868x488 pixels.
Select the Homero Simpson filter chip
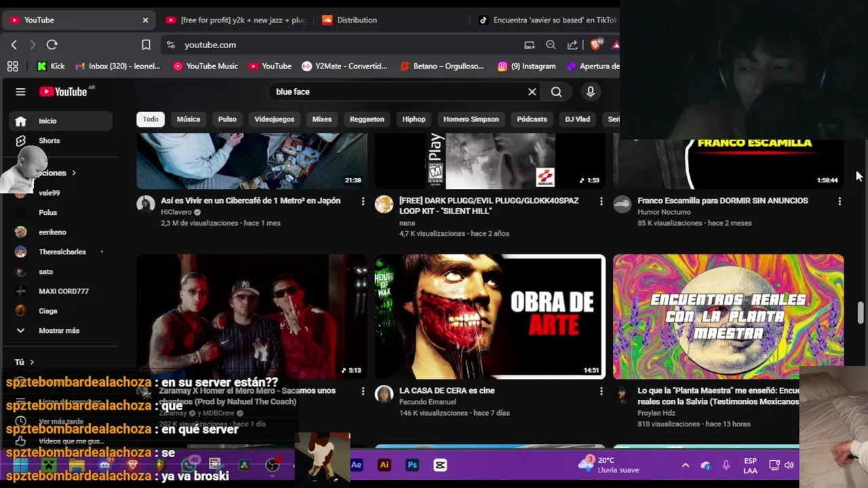[471, 119]
